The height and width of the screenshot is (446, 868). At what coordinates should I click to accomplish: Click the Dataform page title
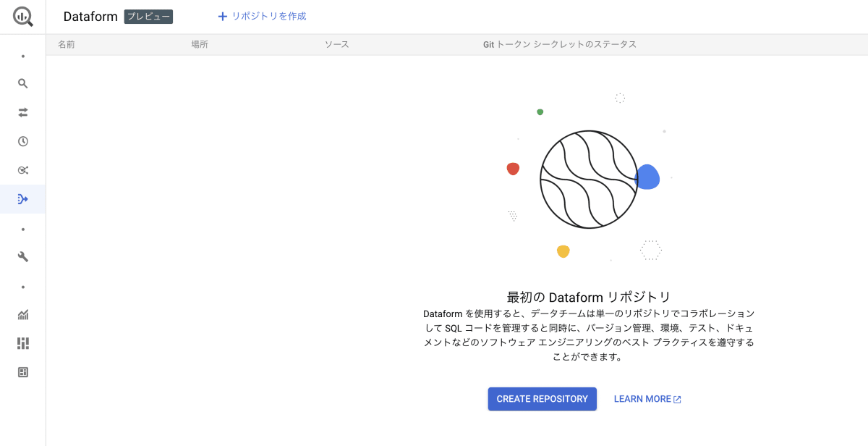pos(90,17)
